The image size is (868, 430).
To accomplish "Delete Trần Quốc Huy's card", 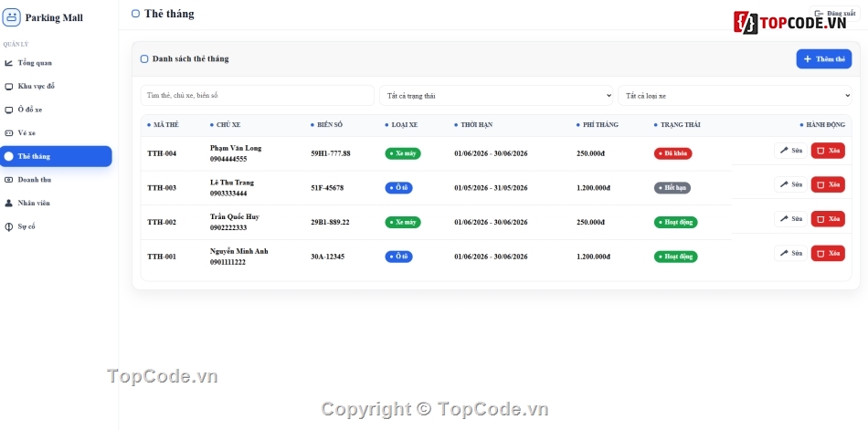I will point(828,218).
